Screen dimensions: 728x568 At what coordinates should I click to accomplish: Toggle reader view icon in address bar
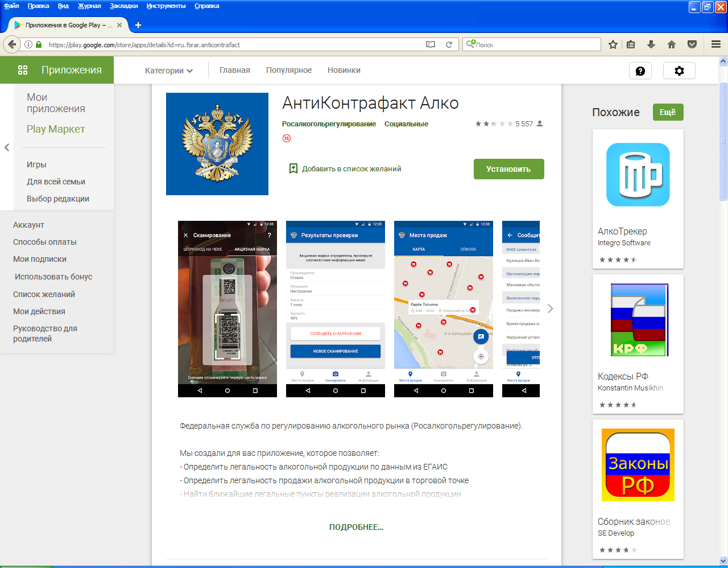[431, 44]
